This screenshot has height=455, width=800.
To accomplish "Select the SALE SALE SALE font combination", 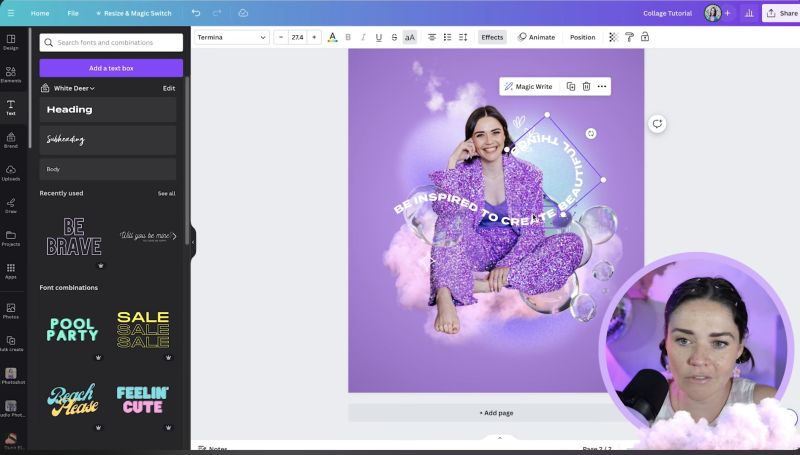I will coord(143,330).
